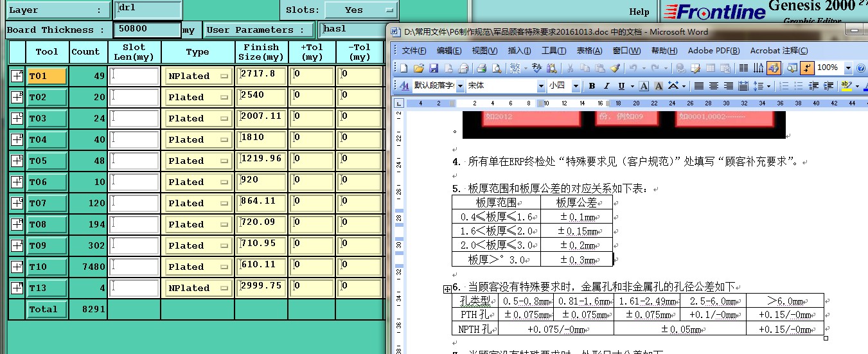
Task: Open the 表格(A) menu
Action: click(x=589, y=51)
